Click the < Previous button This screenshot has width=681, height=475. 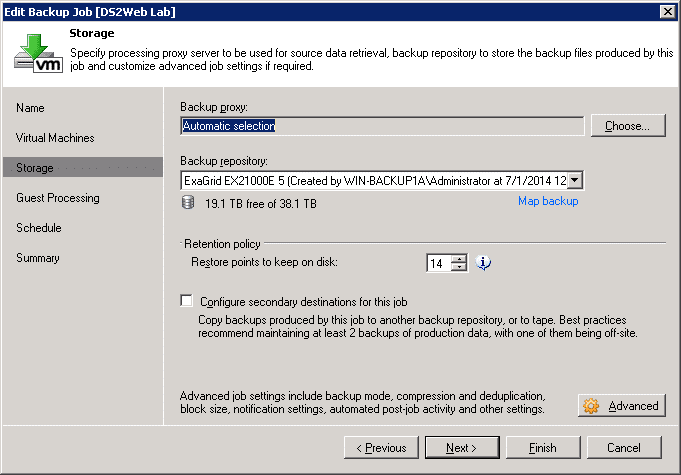point(381,447)
